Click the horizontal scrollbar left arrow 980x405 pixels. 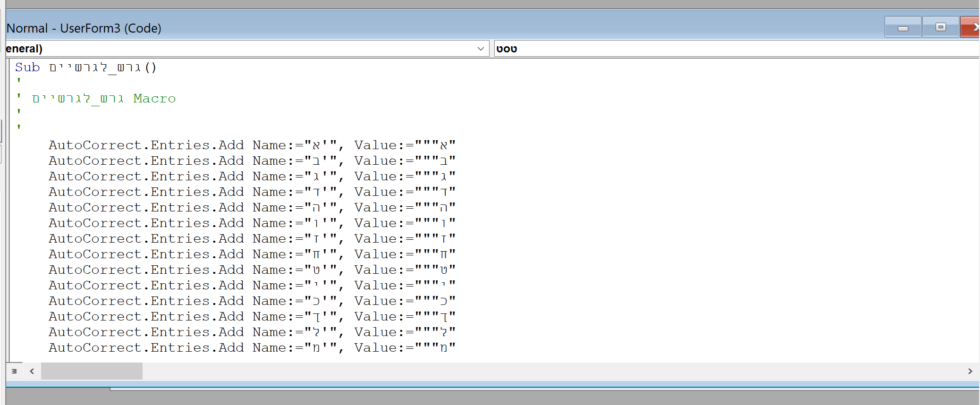[x=32, y=371]
